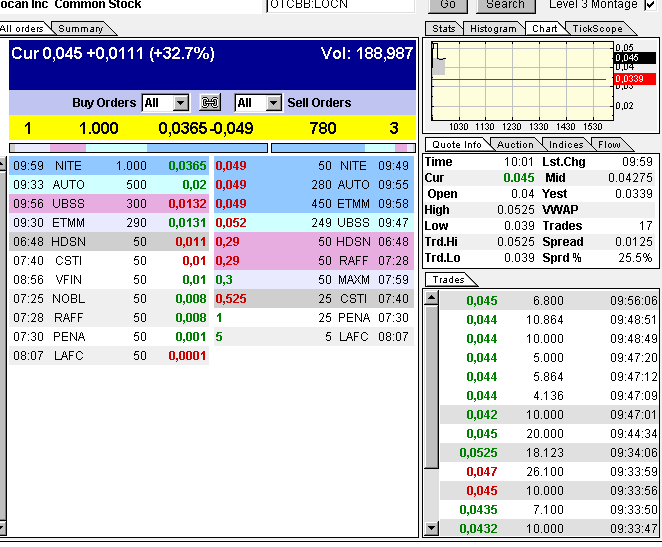Open the Sell Orders filter dropdown

pyautogui.click(x=258, y=103)
